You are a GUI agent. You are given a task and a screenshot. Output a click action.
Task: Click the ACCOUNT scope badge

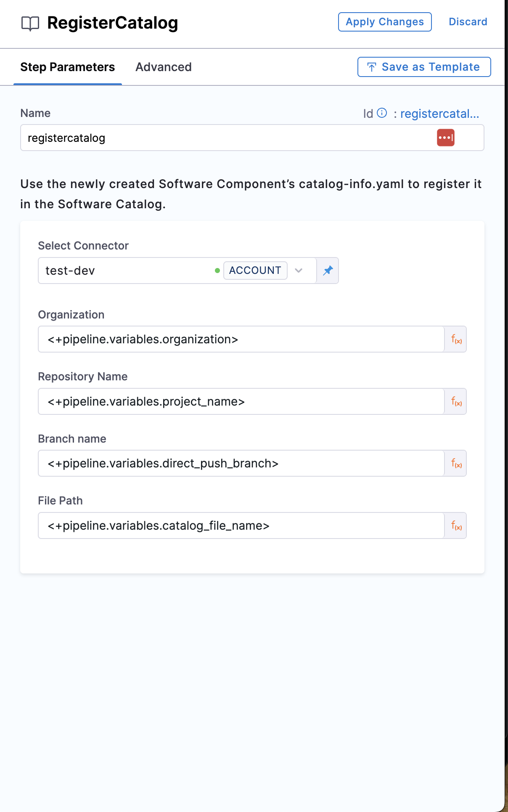pos(255,271)
